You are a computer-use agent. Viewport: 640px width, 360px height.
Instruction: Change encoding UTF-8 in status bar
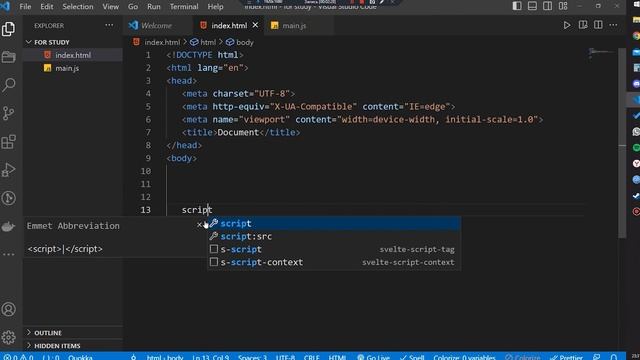point(285,357)
